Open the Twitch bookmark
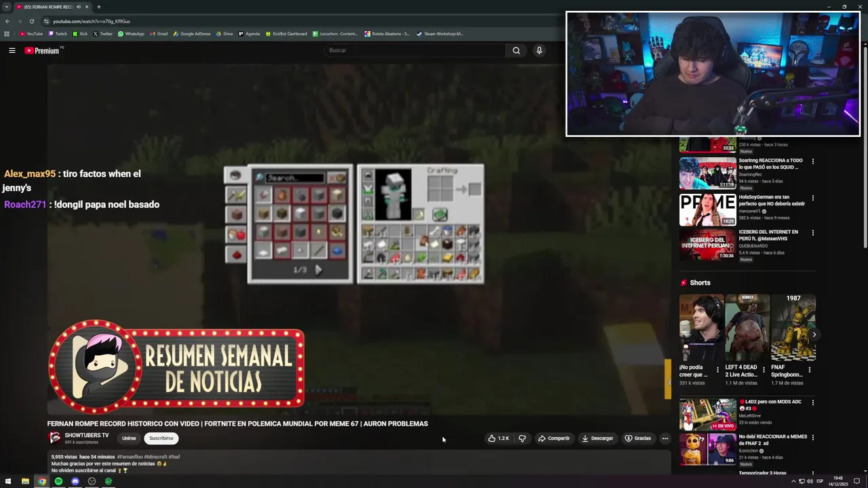868x488 pixels. click(x=58, y=33)
